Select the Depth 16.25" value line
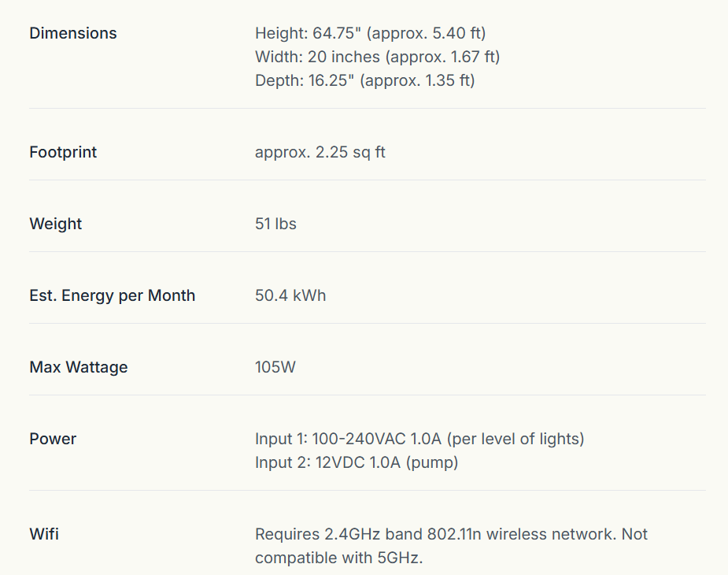The height and width of the screenshot is (575, 728). click(x=364, y=80)
